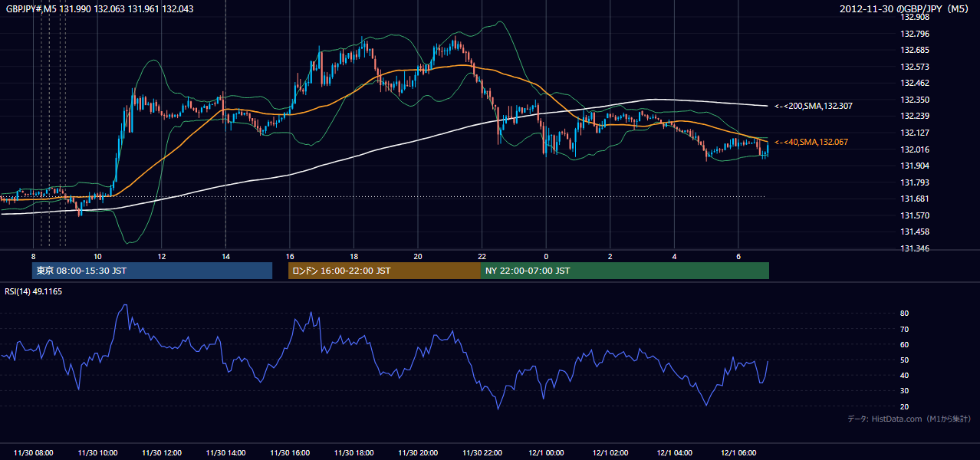Click price axis label 131.793
This screenshot has width=980, height=460.
914,182
